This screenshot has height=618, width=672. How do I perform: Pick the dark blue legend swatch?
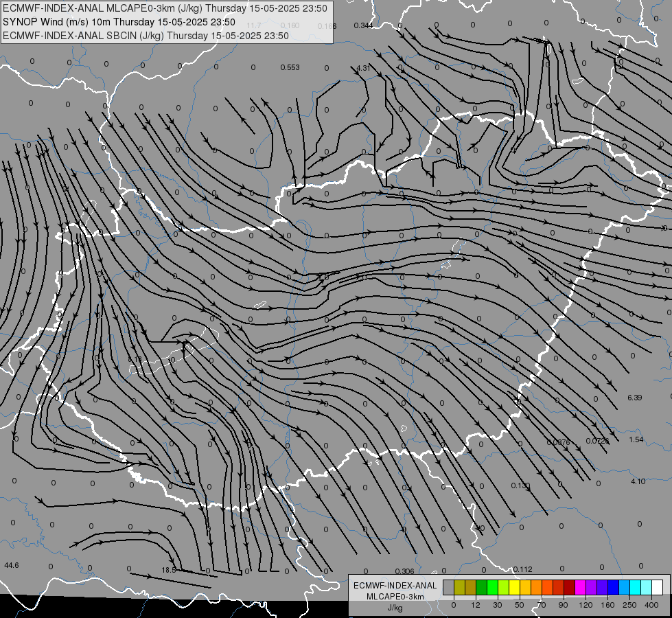pos(613,587)
